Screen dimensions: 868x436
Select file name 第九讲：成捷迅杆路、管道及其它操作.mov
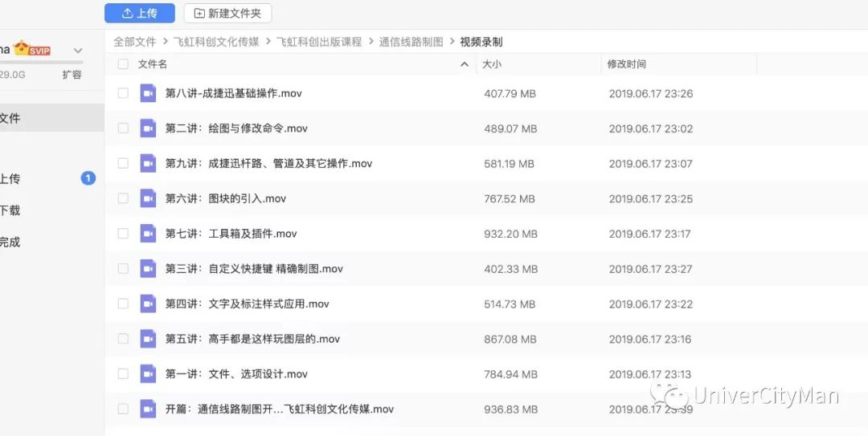269,163
